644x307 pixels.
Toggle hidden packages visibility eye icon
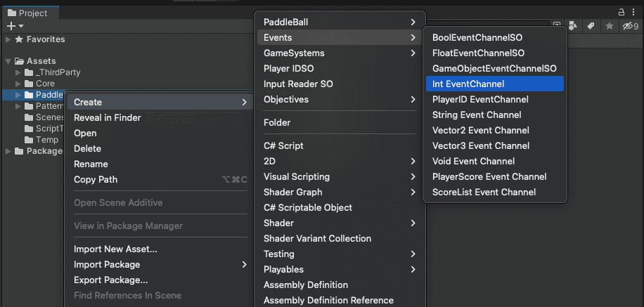coord(628,26)
